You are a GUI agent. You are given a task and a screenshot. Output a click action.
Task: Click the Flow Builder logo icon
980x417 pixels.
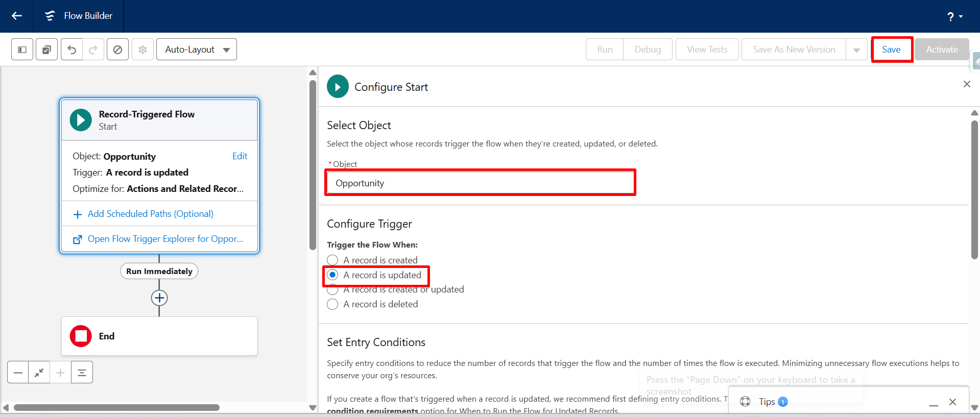50,16
